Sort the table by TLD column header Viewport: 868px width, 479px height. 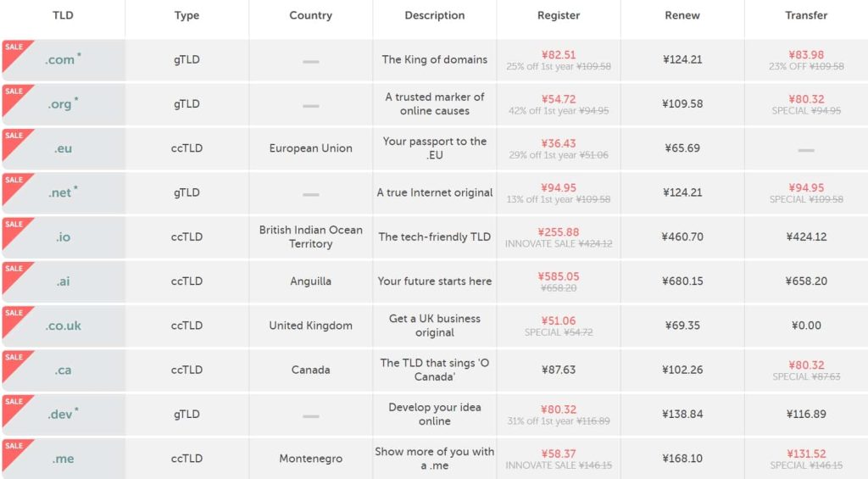63,15
